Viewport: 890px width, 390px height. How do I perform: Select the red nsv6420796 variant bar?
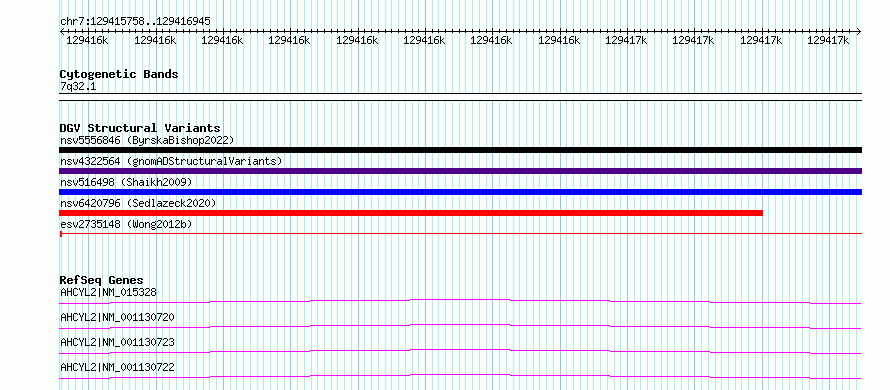click(411, 213)
